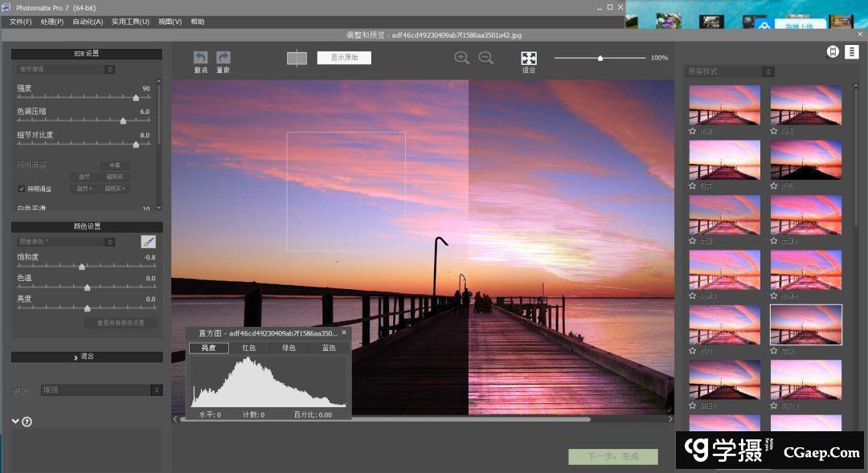Select the color brush tool icon
This screenshot has height=473, width=868.
coord(148,242)
